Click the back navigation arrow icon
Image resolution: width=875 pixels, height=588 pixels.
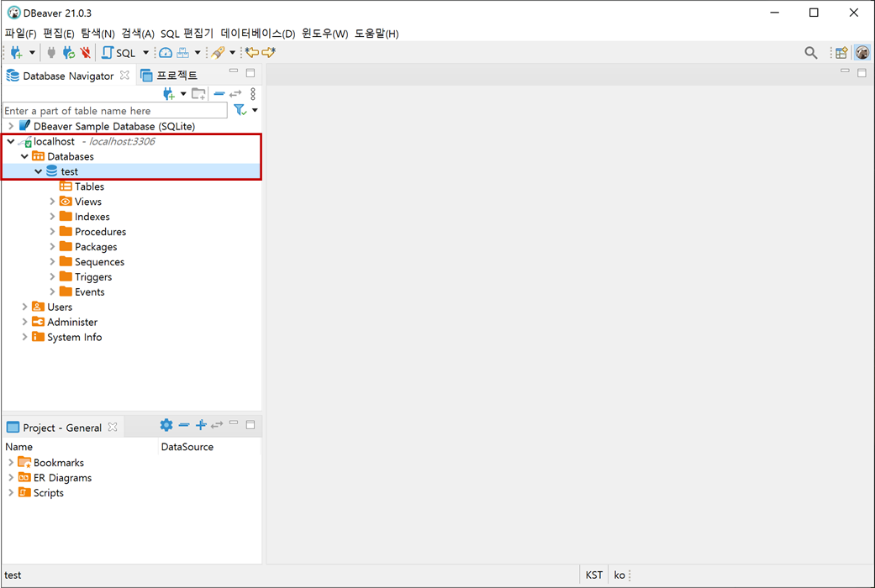[x=252, y=52]
